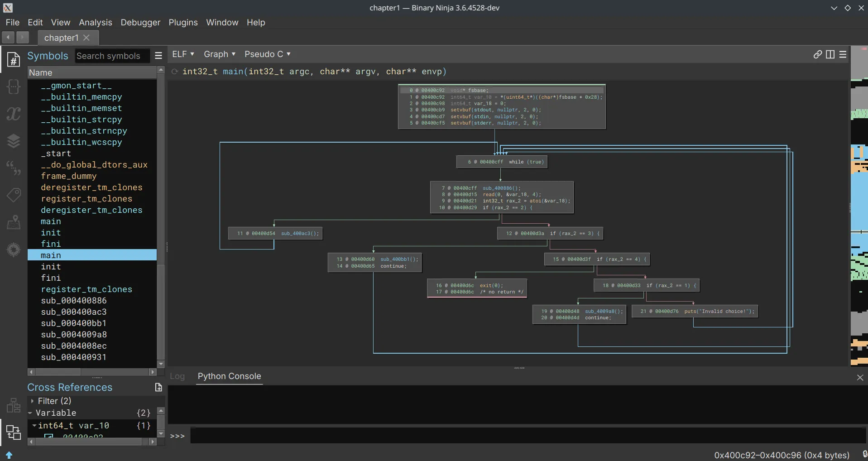Open the Memory Map sidebar icon
This screenshot has width=868, height=461.
[x=14, y=222]
